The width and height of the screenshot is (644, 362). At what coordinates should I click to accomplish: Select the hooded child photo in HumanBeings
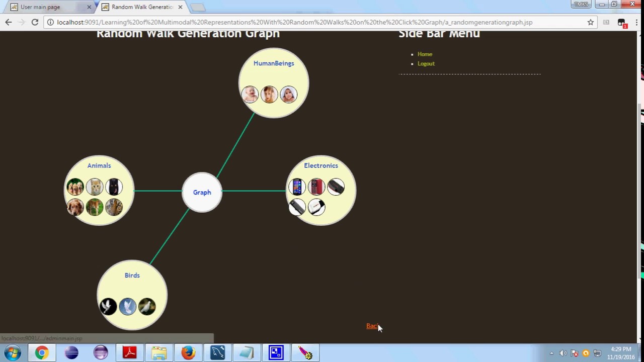(x=288, y=95)
